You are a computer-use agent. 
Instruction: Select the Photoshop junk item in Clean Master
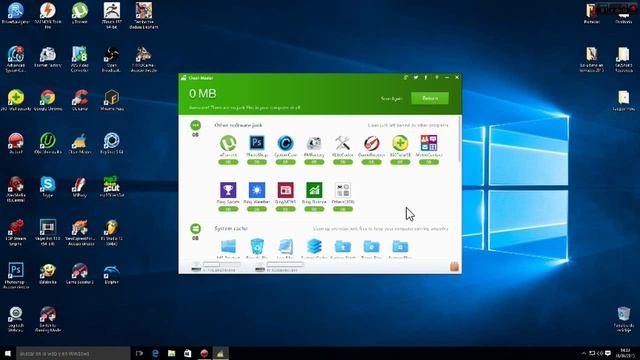click(x=257, y=143)
